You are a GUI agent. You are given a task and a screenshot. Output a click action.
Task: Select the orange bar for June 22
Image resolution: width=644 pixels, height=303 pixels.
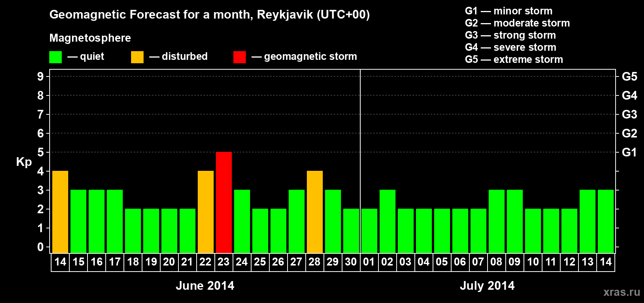(206, 212)
